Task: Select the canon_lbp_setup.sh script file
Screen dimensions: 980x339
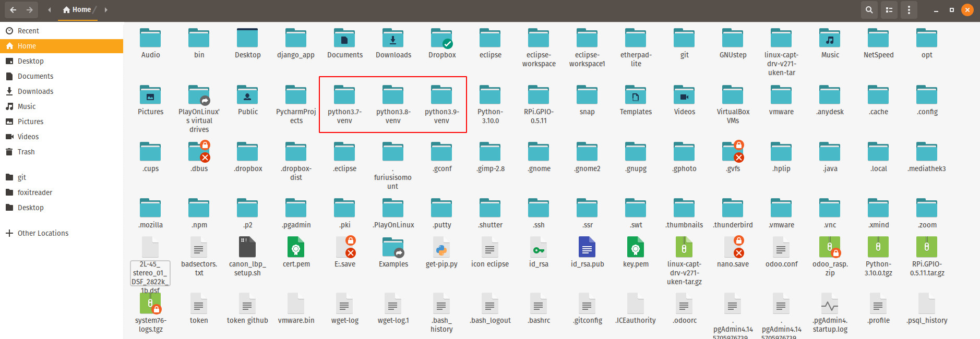Action: click(x=247, y=248)
